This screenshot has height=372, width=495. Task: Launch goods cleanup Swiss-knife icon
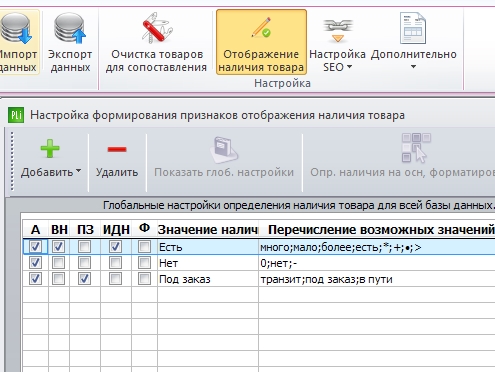pyautogui.click(x=156, y=28)
